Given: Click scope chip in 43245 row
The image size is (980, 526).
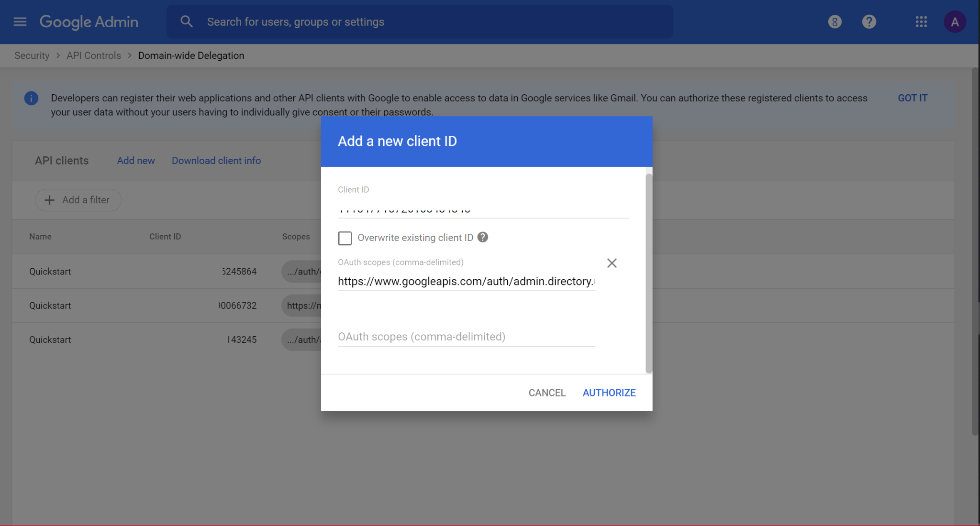Looking at the screenshot, I should (x=301, y=340).
